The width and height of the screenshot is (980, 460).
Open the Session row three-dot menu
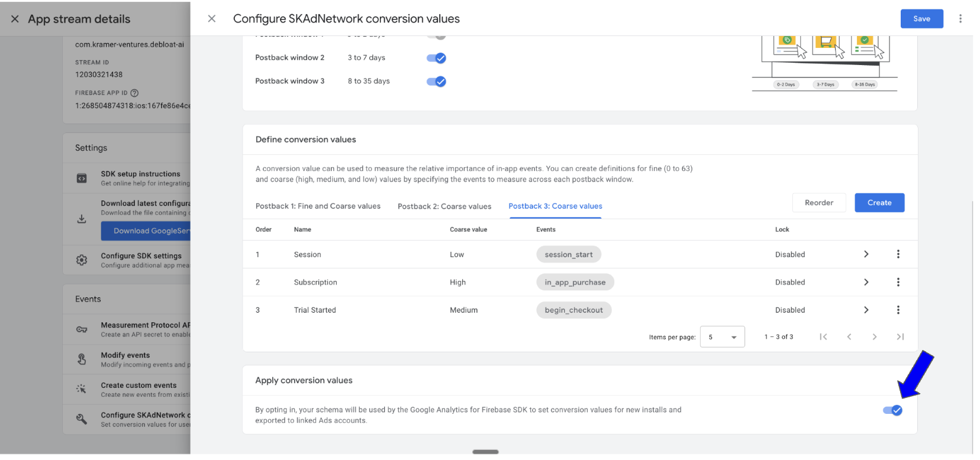(x=898, y=254)
